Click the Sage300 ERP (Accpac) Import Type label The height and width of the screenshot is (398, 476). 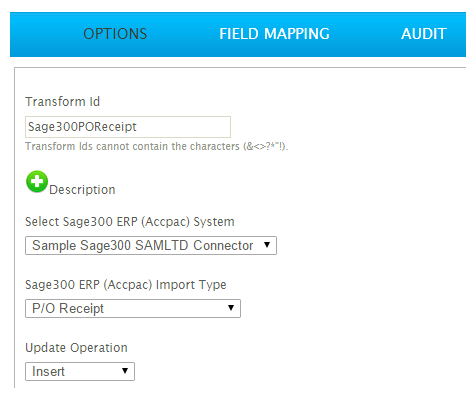coord(126,285)
